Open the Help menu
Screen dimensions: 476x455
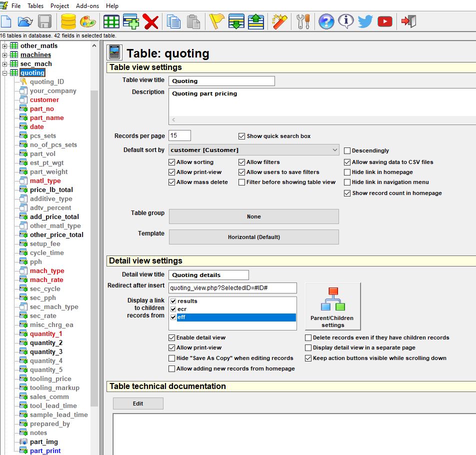(112, 6)
